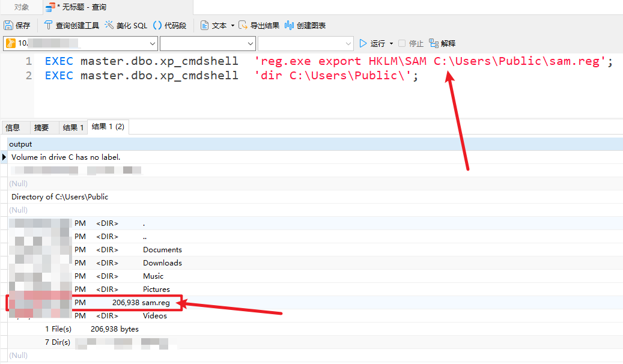The height and width of the screenshot is (364, 623).
Task: Expand the Text button dropdown arrow
Action: [233, 25]
